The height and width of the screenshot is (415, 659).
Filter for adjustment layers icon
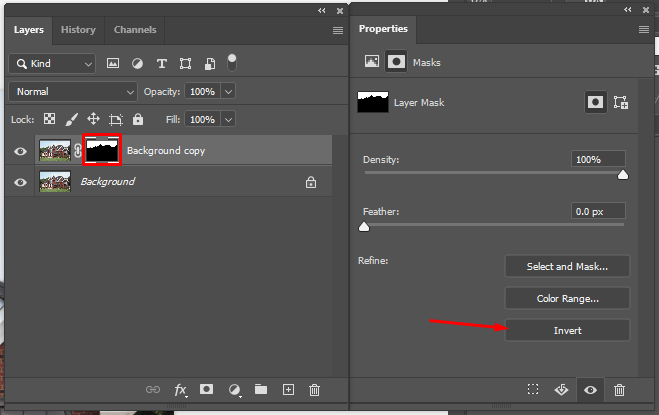tap(137, 63)
